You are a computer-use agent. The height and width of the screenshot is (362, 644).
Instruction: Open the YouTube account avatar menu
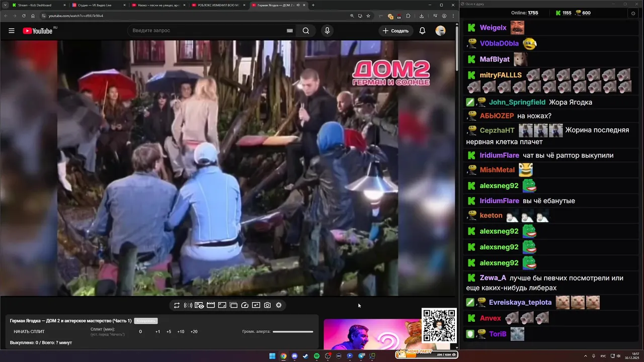coord(440,31)
